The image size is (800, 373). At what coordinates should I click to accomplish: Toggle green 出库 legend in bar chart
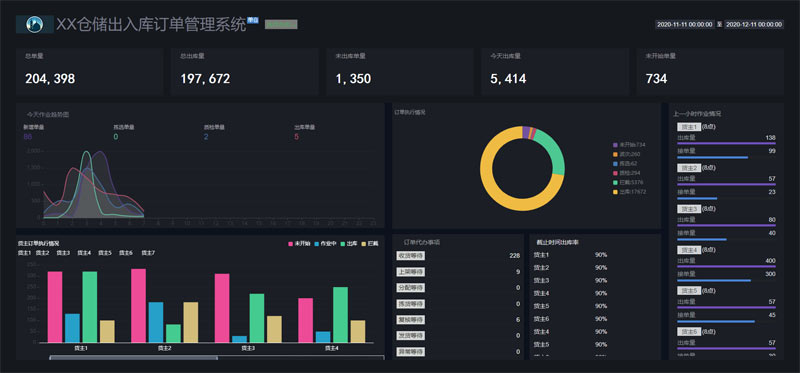point(349,244)
